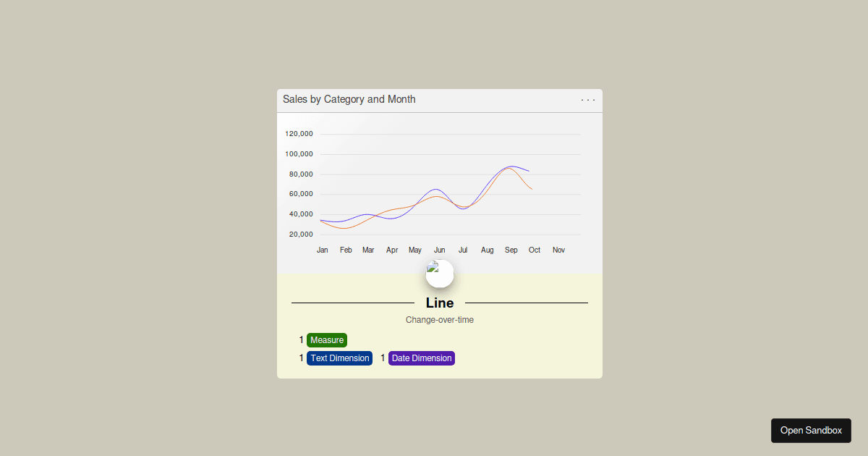Click the Jul x-axis label
This screenshot has height=456, width=868.
point(463,250)
